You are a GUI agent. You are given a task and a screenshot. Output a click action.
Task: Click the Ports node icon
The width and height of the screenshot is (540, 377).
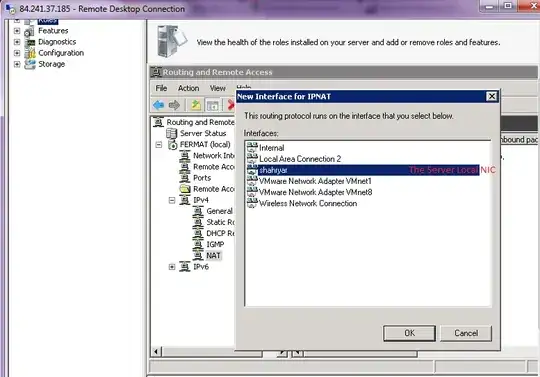tap(185, 178)
